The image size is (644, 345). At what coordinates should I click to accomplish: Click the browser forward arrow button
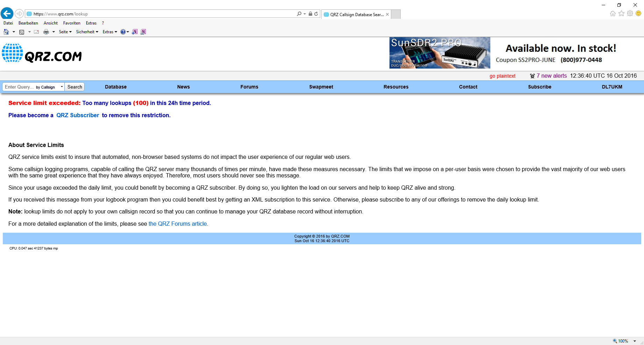click(x=19, y=14)
